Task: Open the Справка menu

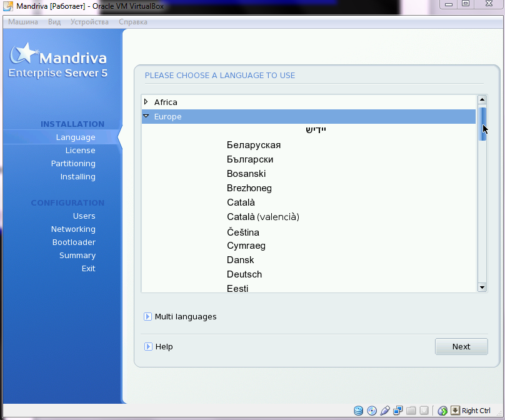Action: [133, 22]
